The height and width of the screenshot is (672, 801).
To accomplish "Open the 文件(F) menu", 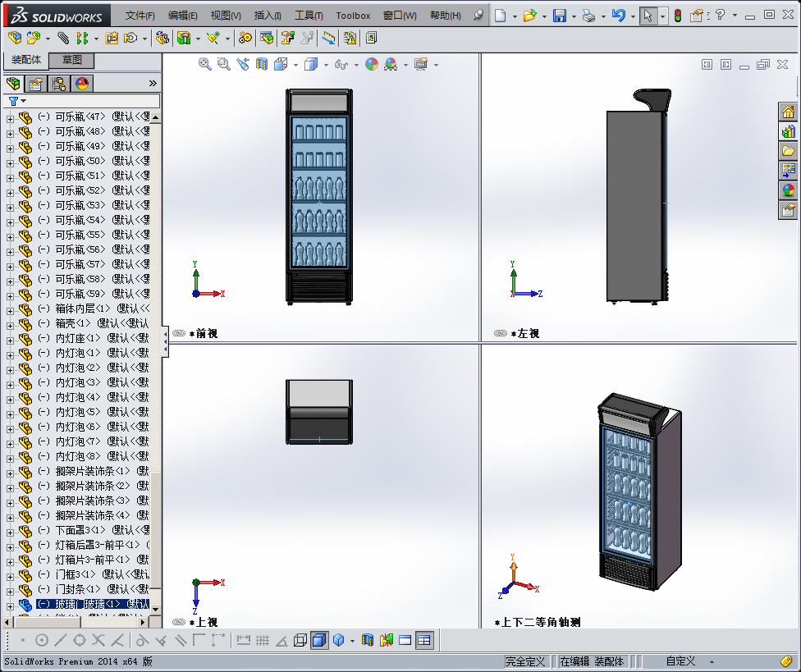I will coord(140,16).
